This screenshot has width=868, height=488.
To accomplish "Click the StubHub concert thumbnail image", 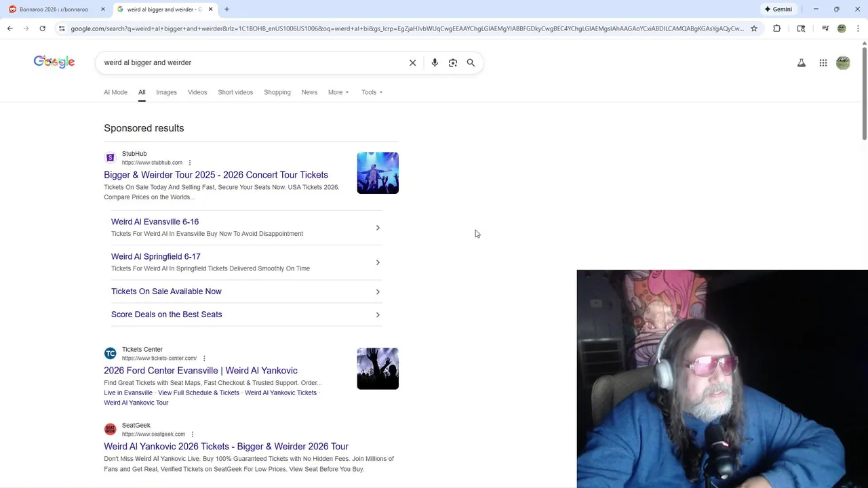I will [378, 173].
